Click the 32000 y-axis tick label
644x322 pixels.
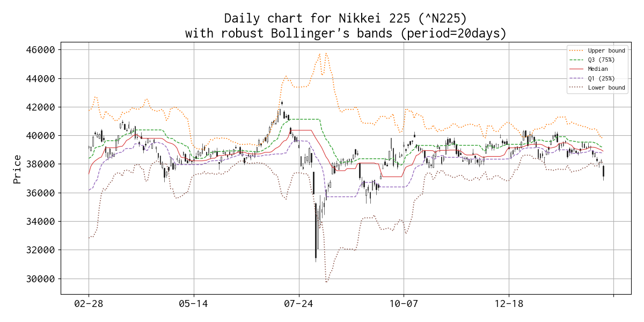click(x=41, y=250)
